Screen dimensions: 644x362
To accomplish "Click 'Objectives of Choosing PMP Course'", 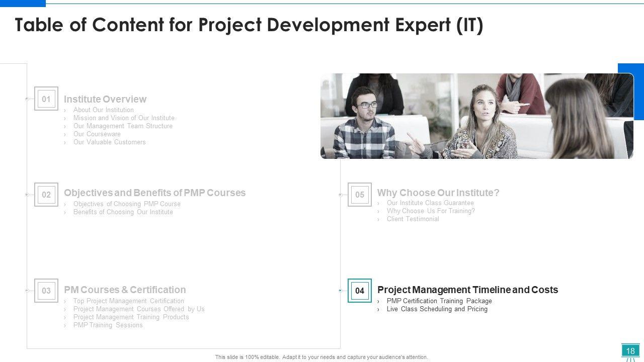I will pos(127,204).
